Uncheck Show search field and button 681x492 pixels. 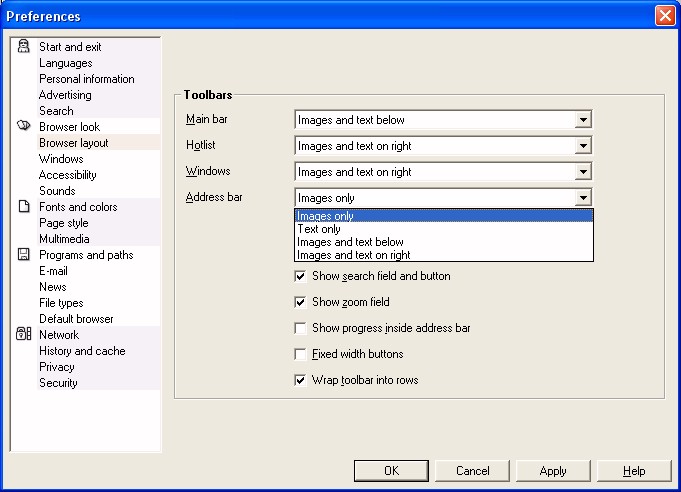coord(301,276)
